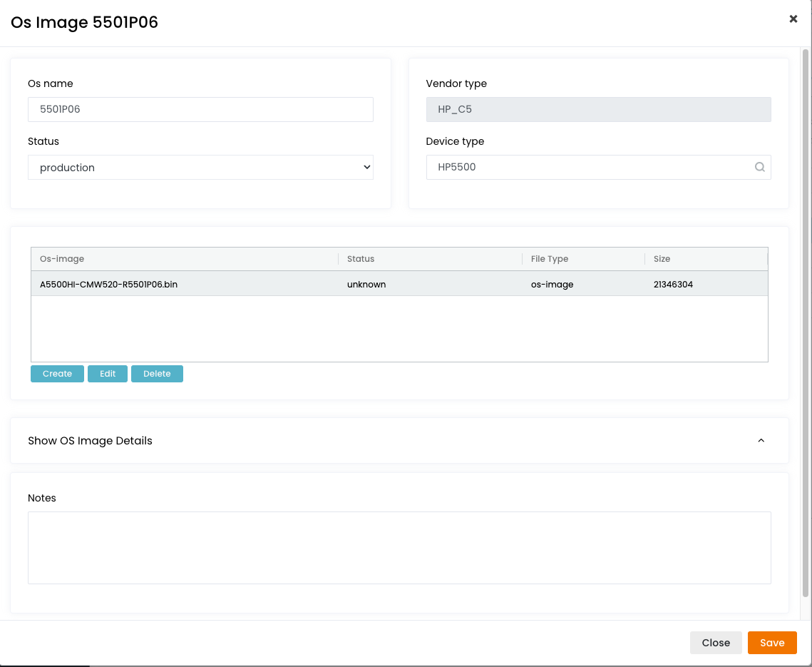Image resolution: width=812 pixels, height=667 pixels.
Task: Close the Os Image dialog with X
Action: tap(793, 19)
